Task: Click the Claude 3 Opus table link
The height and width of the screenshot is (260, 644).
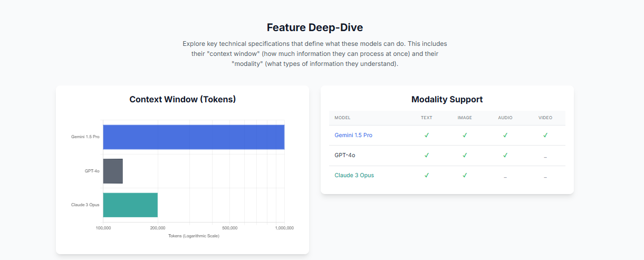Action: (x=354, y=176)
